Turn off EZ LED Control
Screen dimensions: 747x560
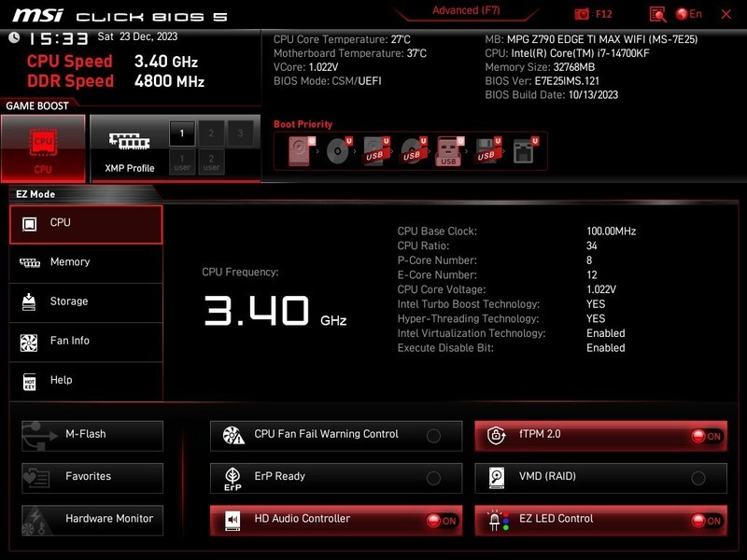tap(708, 520)
